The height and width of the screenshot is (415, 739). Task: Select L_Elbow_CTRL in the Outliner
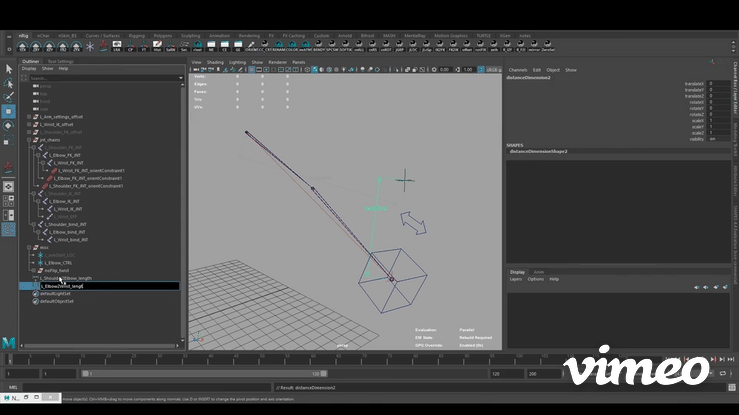pyautogui.click(x=62, y=262)
